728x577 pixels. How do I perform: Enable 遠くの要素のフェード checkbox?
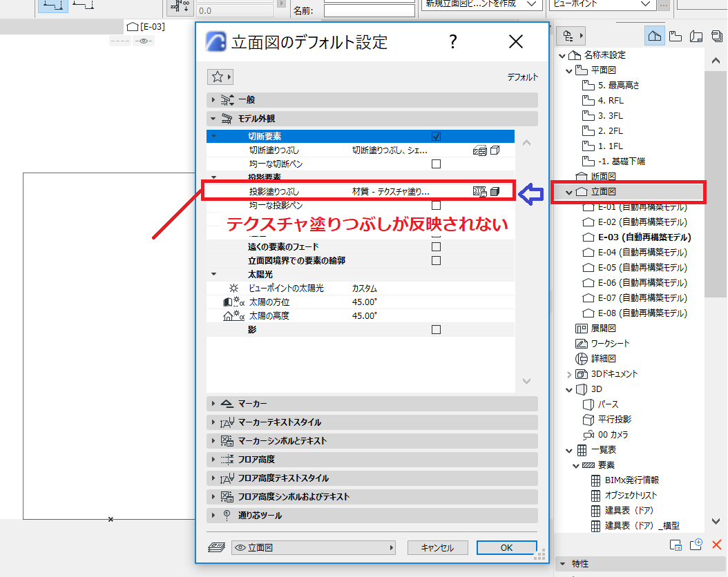point(436,247)
